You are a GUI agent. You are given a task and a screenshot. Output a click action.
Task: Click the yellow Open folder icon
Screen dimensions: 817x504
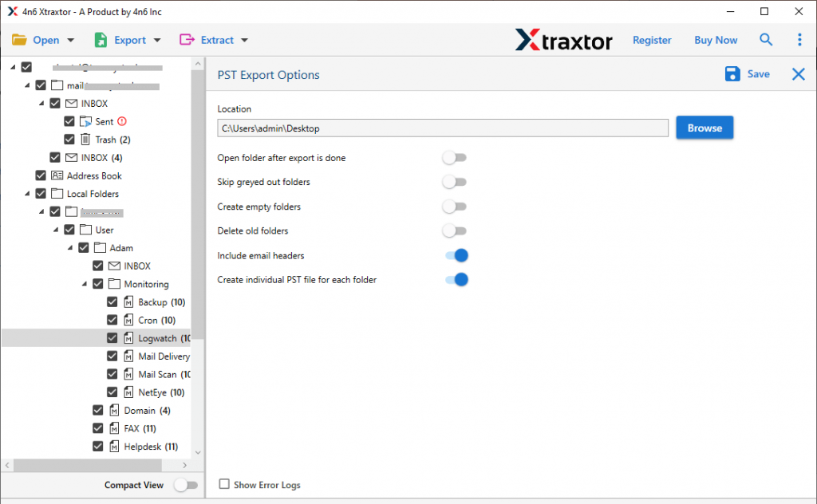[x=18, y=39]
